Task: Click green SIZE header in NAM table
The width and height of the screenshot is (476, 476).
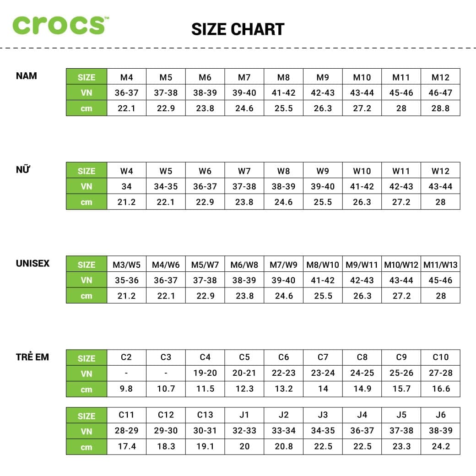Action: (x=87, y=77)
